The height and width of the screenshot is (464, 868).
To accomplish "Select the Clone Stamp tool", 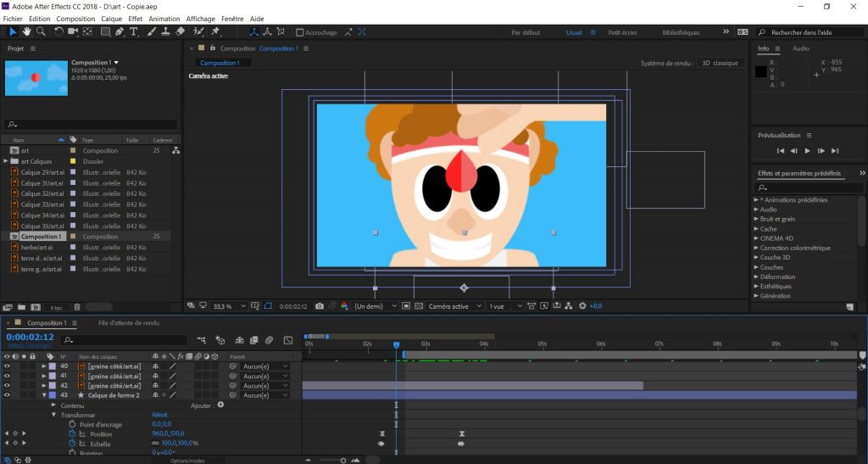I will [x=165, y=32].
